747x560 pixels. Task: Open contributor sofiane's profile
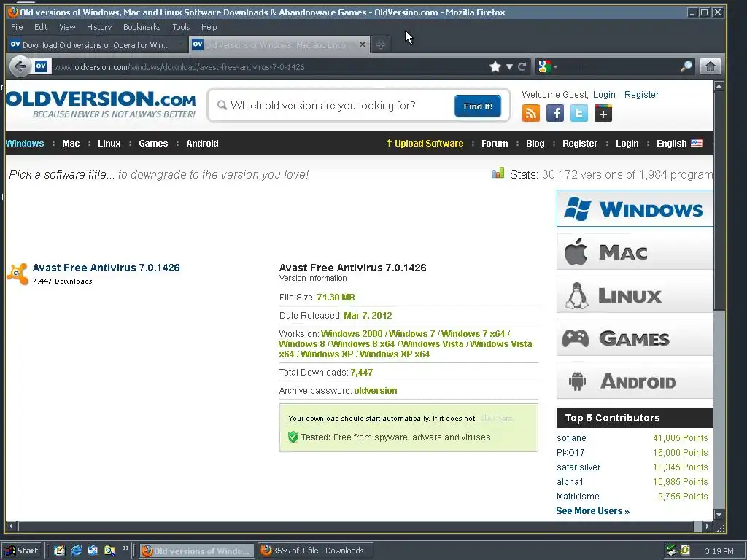pos(571,438)
